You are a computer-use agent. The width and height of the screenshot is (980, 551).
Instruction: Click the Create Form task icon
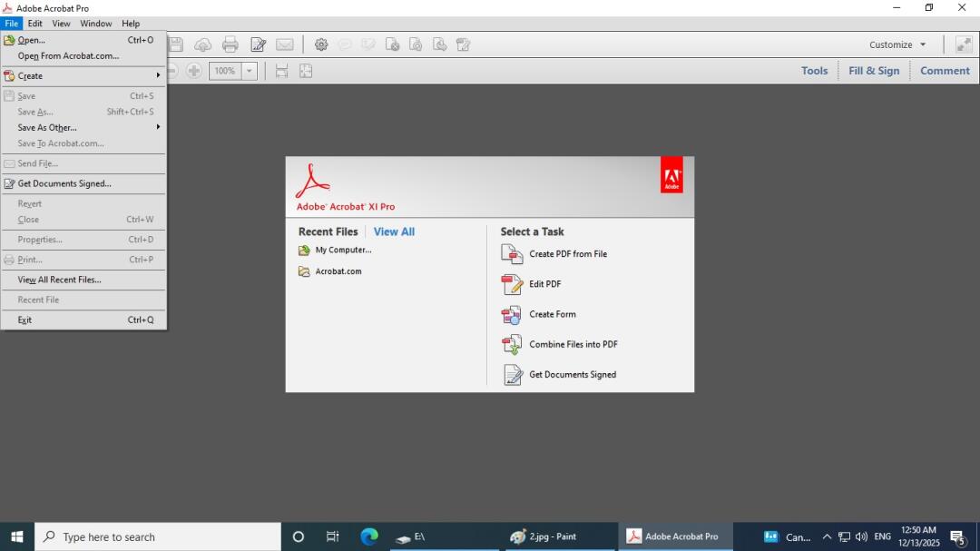511,315
